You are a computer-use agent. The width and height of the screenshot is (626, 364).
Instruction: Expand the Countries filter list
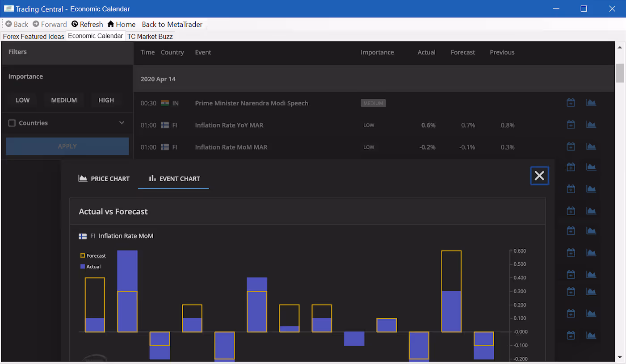[121, 122]
